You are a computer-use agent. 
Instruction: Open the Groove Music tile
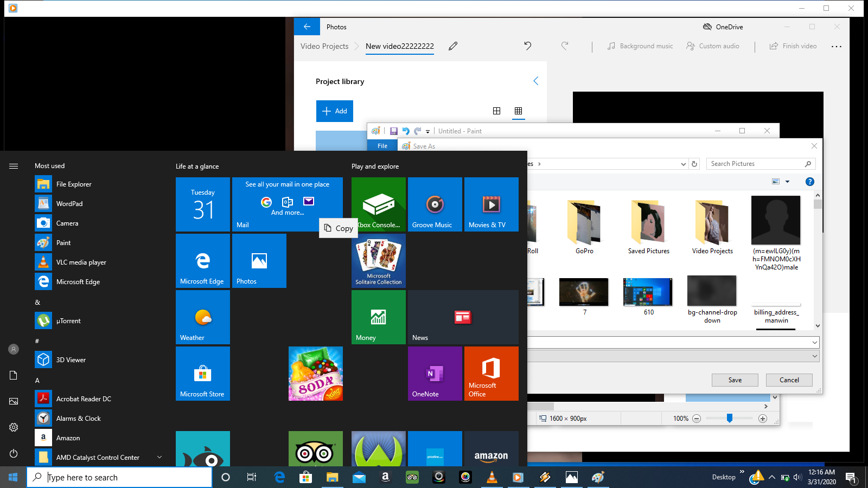coord(435,204)
